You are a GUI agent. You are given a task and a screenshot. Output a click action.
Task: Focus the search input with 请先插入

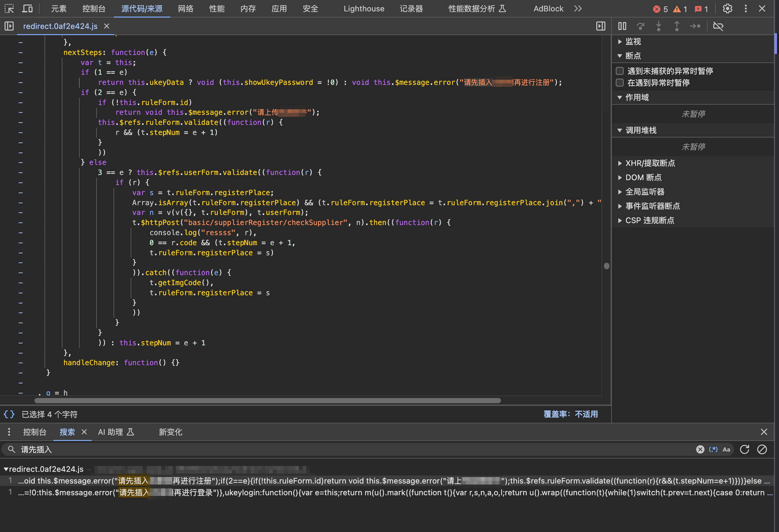click(355, 449)
